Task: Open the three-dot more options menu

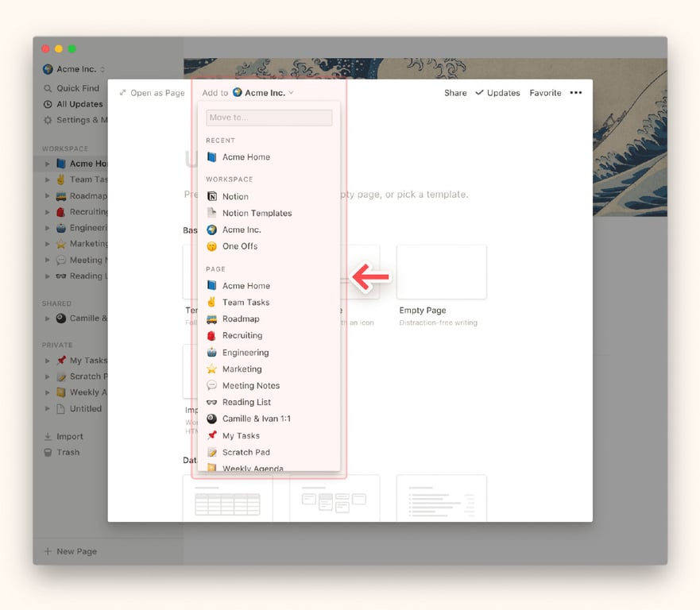Action: [x=576, y=93]
